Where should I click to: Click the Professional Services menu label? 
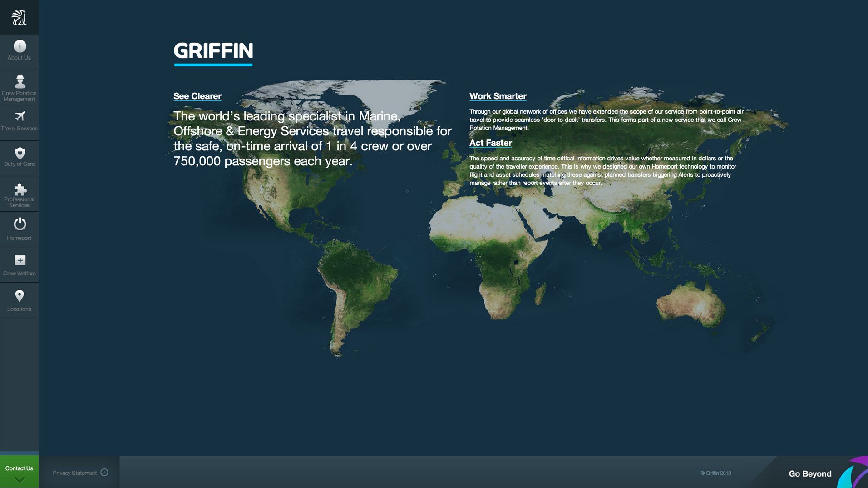pos(19,202)
